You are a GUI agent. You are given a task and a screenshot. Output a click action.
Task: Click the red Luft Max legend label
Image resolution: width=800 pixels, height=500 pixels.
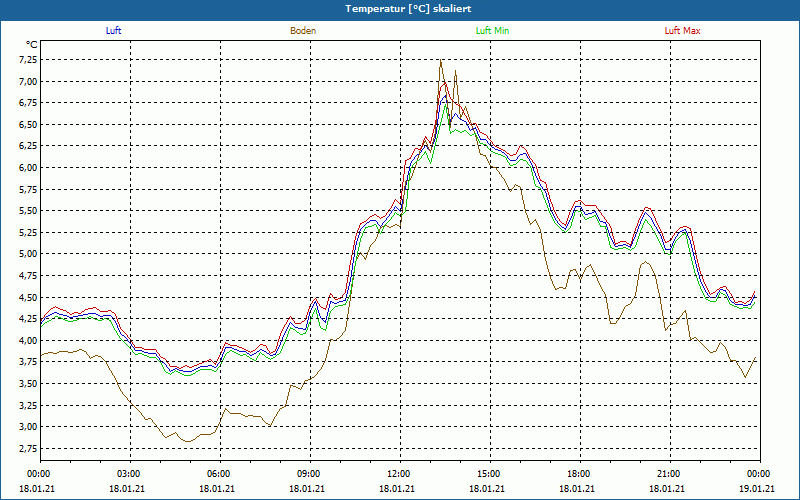682,31
